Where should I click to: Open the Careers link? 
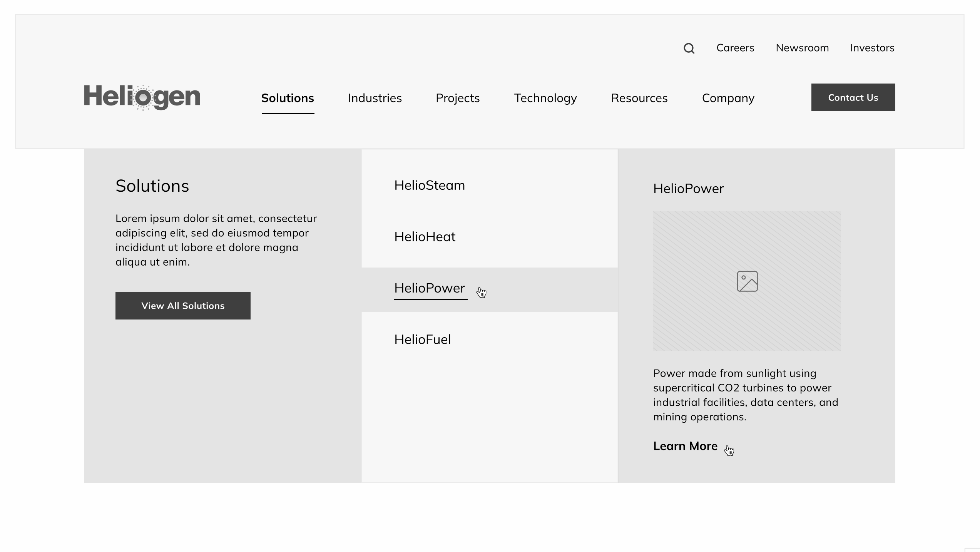pyautogui.click(x=735, y=48)
